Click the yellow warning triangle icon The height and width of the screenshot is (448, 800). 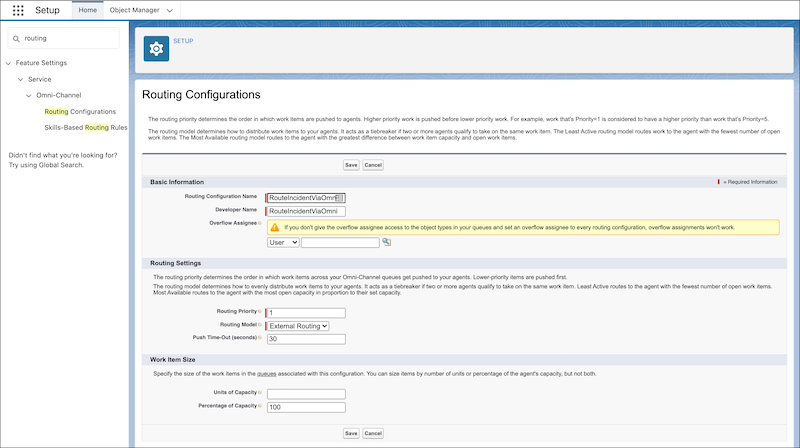pyautogui.click(x=274, y=227)
